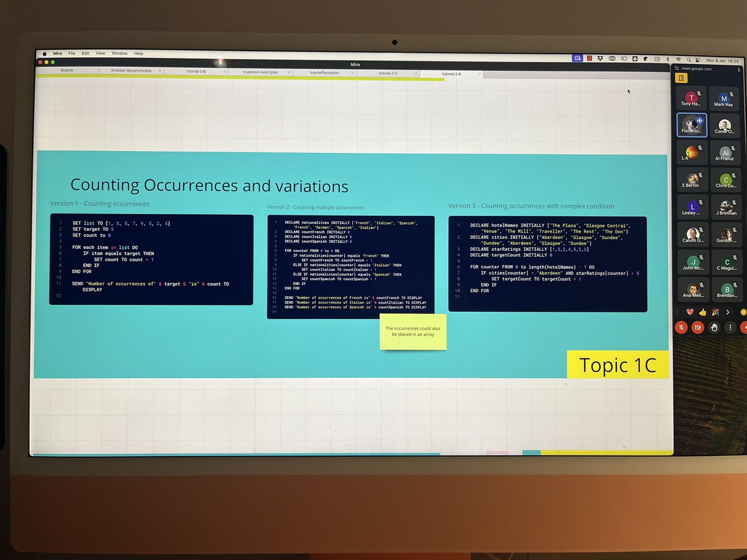
Task: Select the Version 1 code block
Action: (151, 259)
